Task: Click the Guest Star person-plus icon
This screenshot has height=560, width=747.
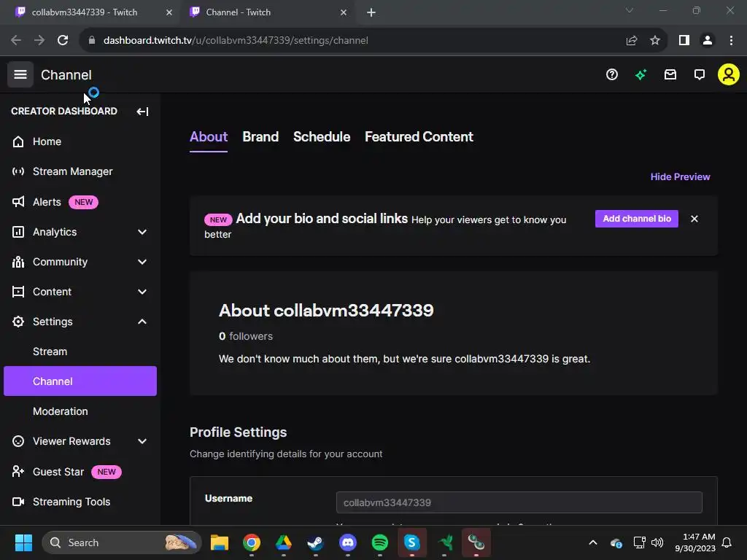Action: [18, 472]
